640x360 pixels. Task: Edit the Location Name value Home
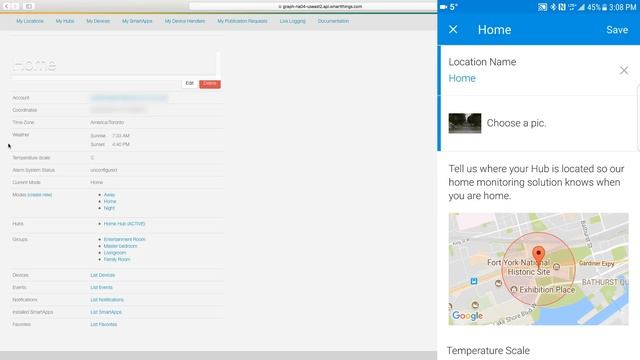462,78
